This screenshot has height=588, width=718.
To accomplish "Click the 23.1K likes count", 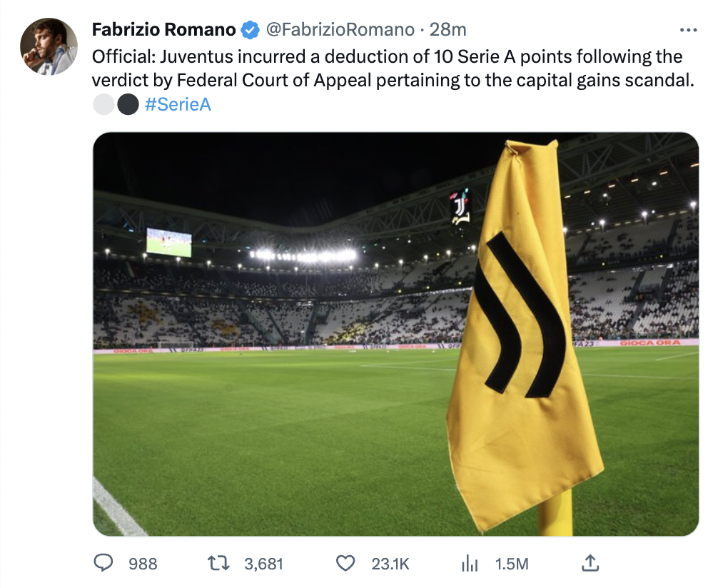I will tap(390, 564).
